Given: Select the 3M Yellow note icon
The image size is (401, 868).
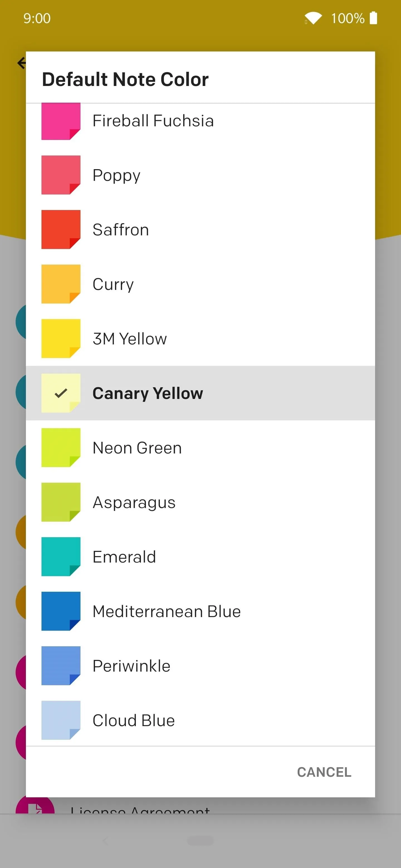Looking at the screenshot, I should [x=61, y=339].
